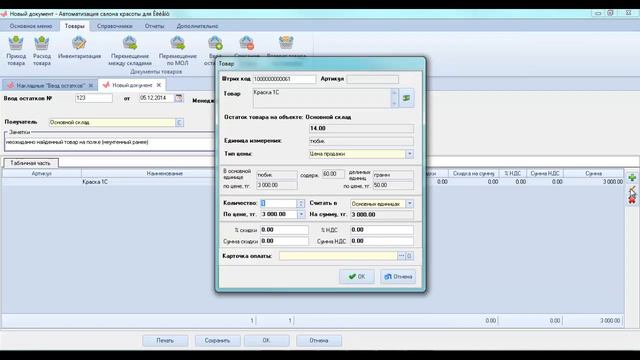Pick a product with the green icon beside Товар

(x=407, y=98)
